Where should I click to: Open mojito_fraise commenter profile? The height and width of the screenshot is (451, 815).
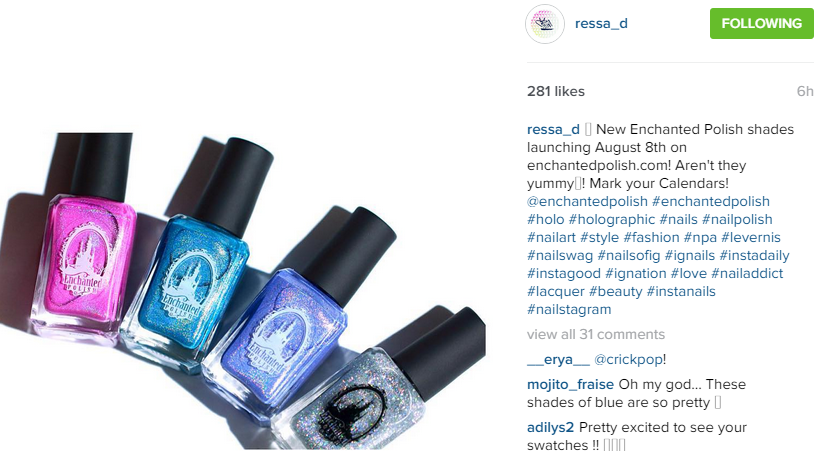(570, 384)
